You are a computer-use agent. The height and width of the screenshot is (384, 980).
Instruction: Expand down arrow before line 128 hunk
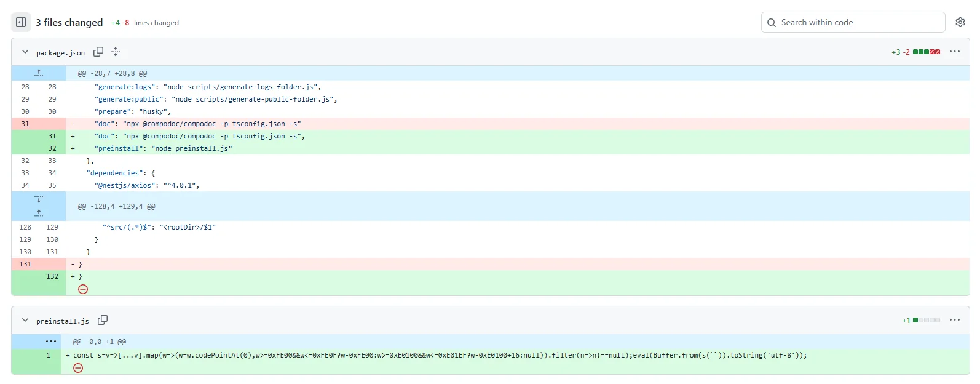39,199
